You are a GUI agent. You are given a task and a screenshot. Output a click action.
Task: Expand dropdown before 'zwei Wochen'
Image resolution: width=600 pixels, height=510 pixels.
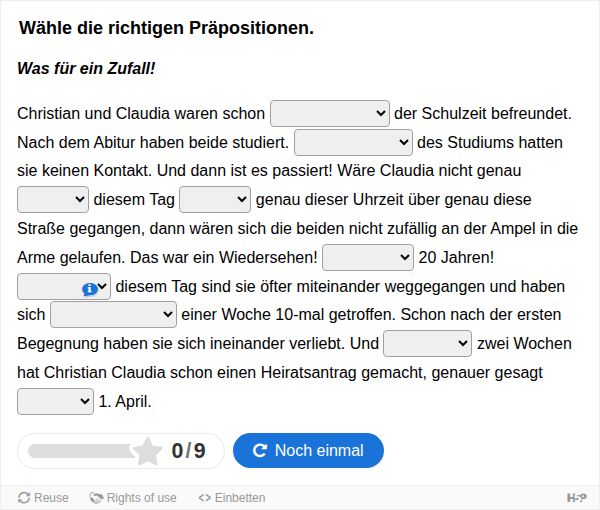click(427, 344)
